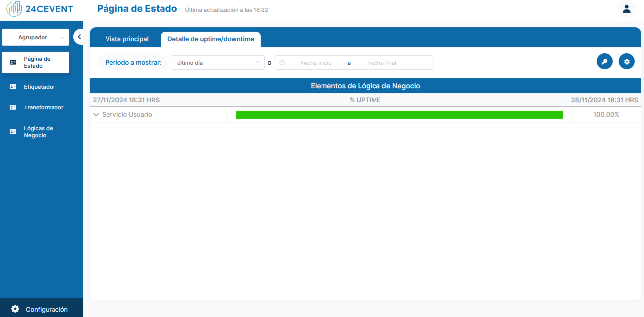Click the user profile avatar icon

pyautogui.click(x=626, y=9)
